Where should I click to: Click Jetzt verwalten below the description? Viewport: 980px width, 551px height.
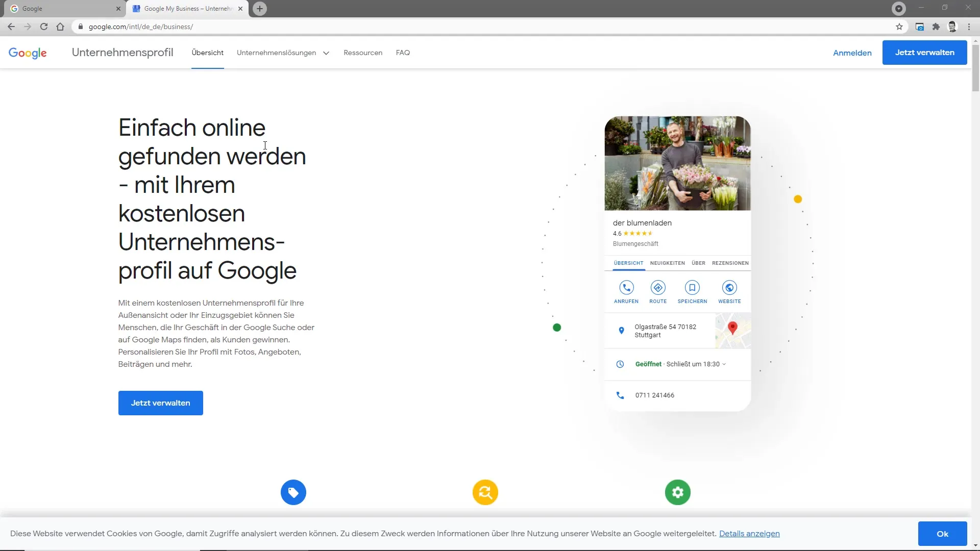161,403
